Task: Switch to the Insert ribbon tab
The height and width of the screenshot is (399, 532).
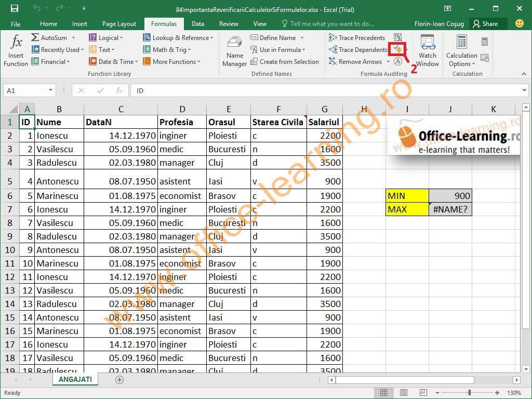Action: pyautogui.click(x=79, y=24)
